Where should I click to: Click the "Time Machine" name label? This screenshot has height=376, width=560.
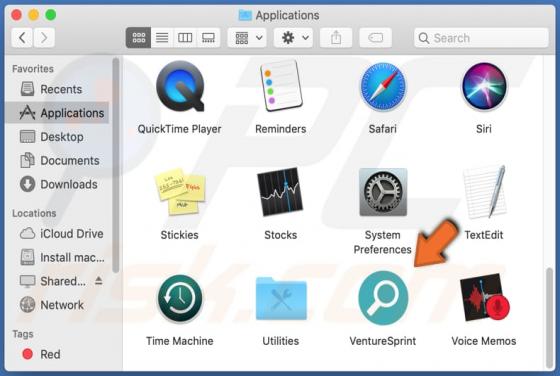pos(180,341)
